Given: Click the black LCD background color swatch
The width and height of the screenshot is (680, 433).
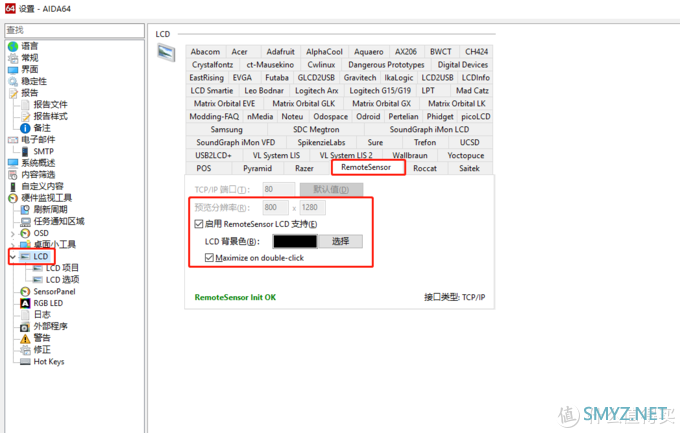Looking at the screenshot, I should 295,241.
